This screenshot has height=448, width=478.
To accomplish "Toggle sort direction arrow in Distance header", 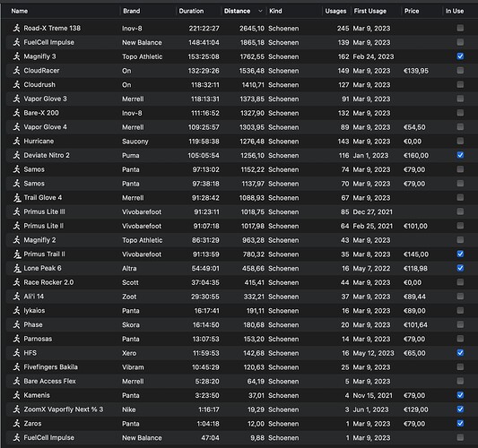I will pos(260,11).
